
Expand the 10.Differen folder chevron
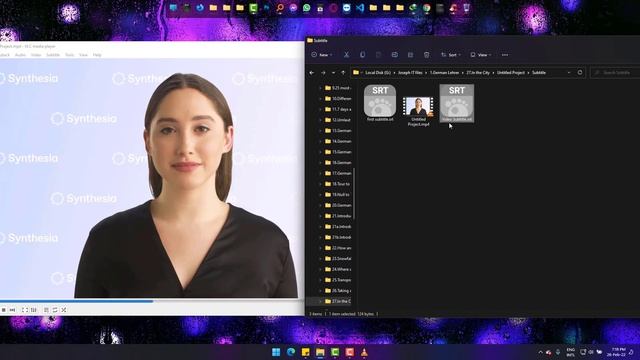click(x=320, y=99)
